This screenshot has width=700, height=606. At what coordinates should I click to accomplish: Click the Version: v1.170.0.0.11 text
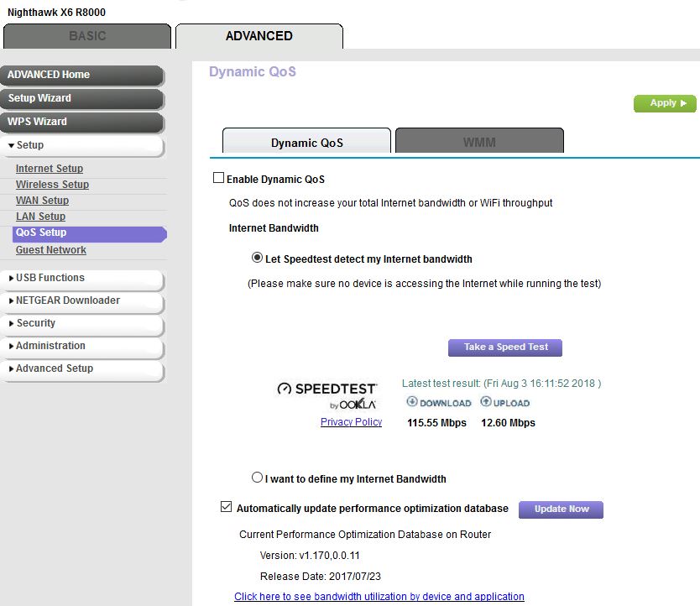[310, 556]
